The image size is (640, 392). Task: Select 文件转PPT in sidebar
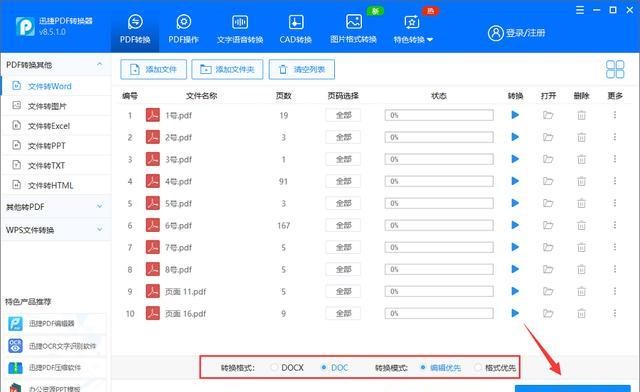point(56,146)
